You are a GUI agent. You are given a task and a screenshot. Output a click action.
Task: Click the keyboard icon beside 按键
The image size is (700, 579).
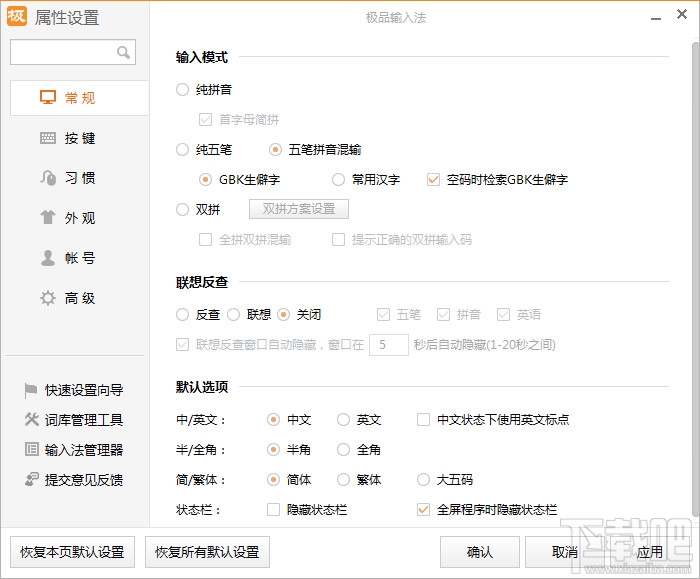pos(48,138)
